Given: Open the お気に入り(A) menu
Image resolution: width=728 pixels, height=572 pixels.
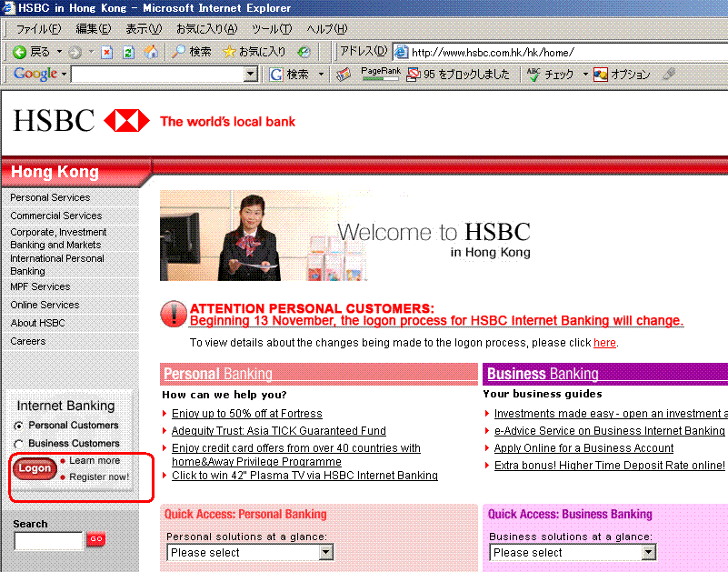Looking at the screenshot, I should click(206, 29).
